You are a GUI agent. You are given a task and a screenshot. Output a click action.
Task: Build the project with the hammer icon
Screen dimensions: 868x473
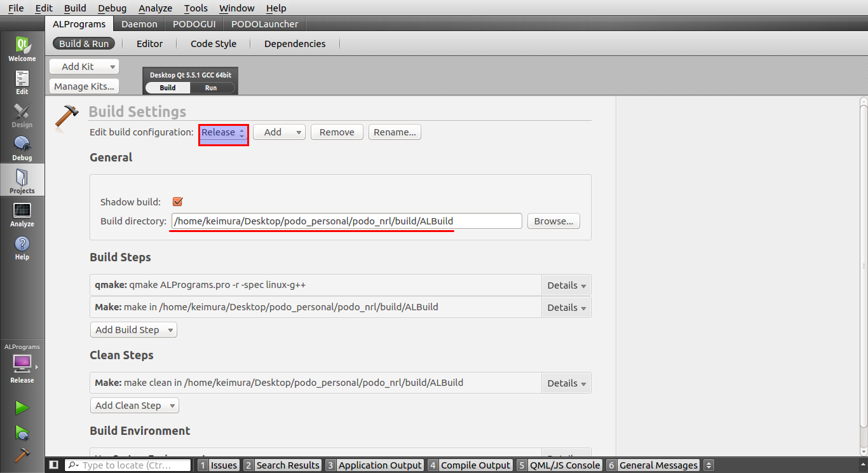pyautogui.click(x=22, y=455)
